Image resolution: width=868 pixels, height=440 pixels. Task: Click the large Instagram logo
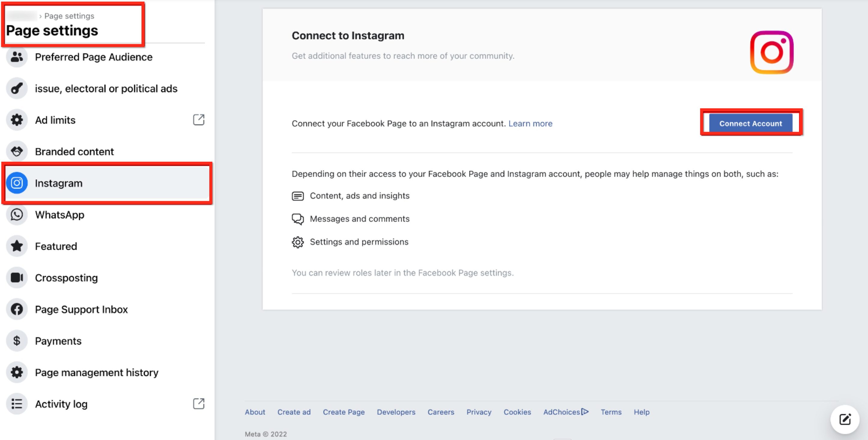pos(771,52)
